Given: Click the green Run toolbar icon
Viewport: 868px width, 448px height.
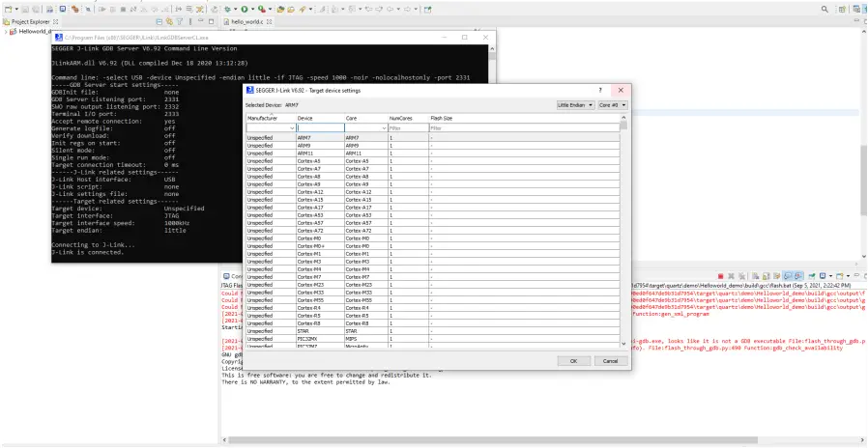Looking at the screenshot, I should point(245,10).
